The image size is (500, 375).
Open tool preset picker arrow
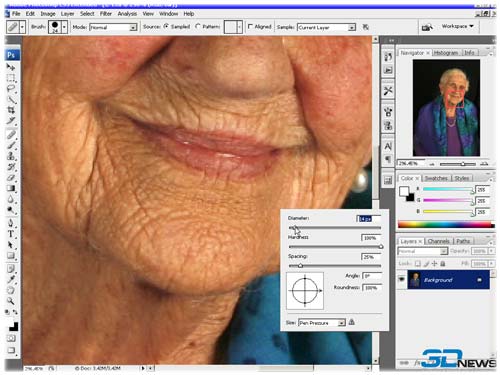(22, 27)
